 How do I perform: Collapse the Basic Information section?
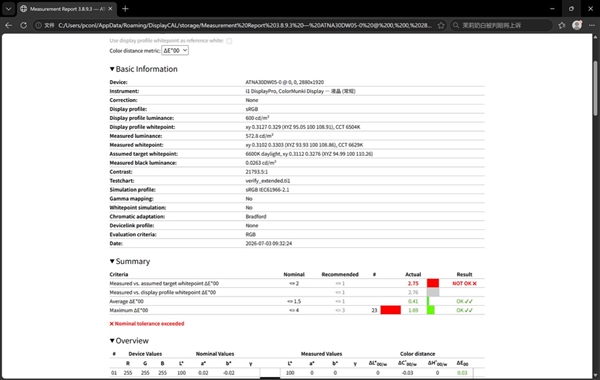click(x=112, y=69)
